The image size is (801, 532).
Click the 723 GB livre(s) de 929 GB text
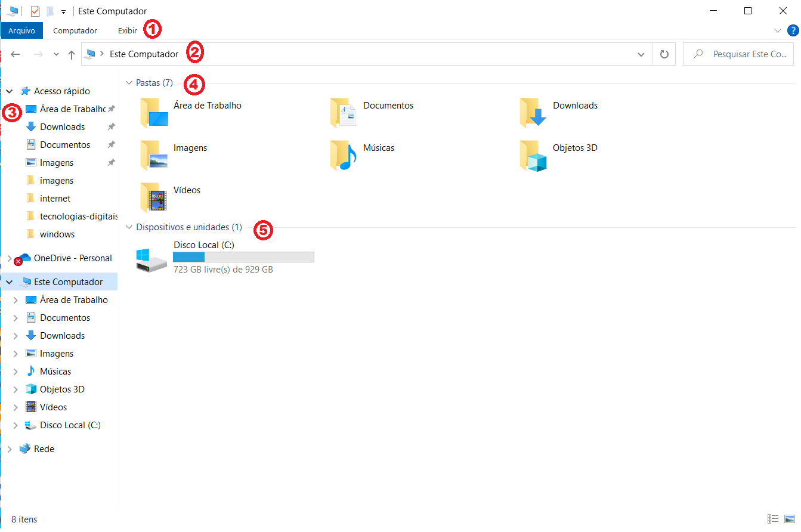[223, 270]
